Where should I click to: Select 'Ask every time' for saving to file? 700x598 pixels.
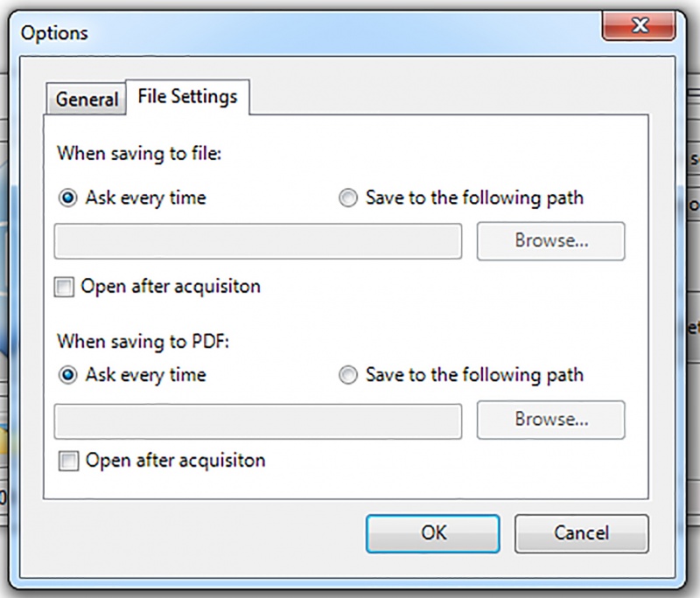click(x=68, y=198)
